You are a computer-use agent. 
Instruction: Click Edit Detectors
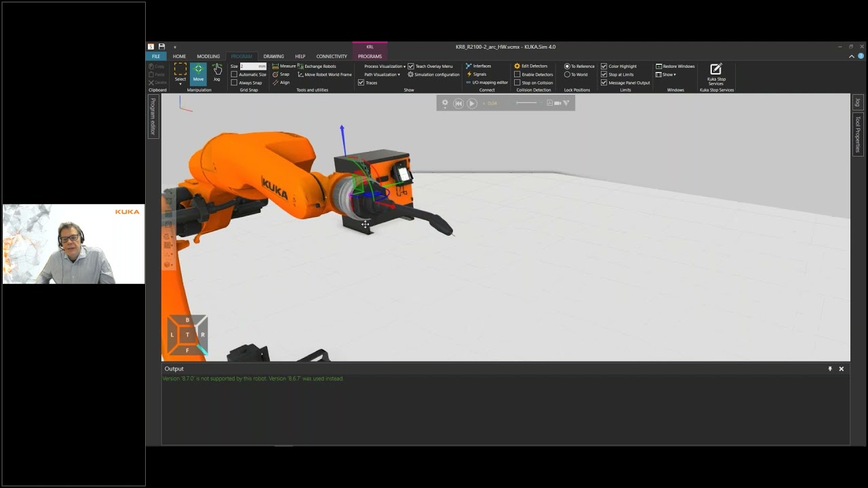[530, 66]
